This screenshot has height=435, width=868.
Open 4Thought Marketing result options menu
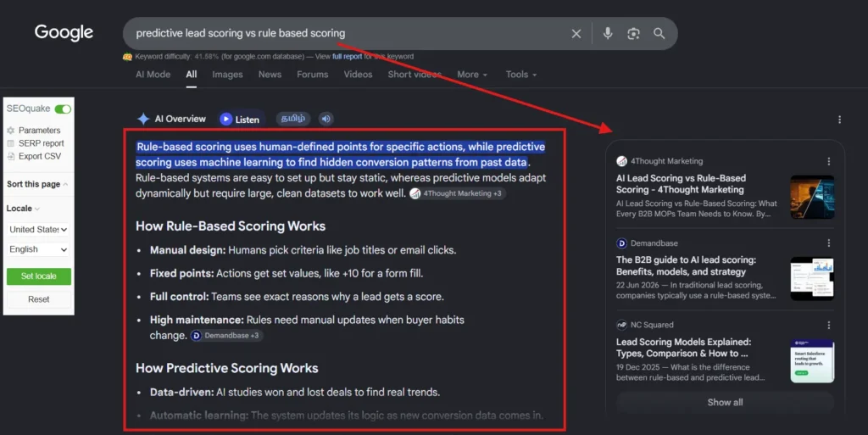click(829, 161)
